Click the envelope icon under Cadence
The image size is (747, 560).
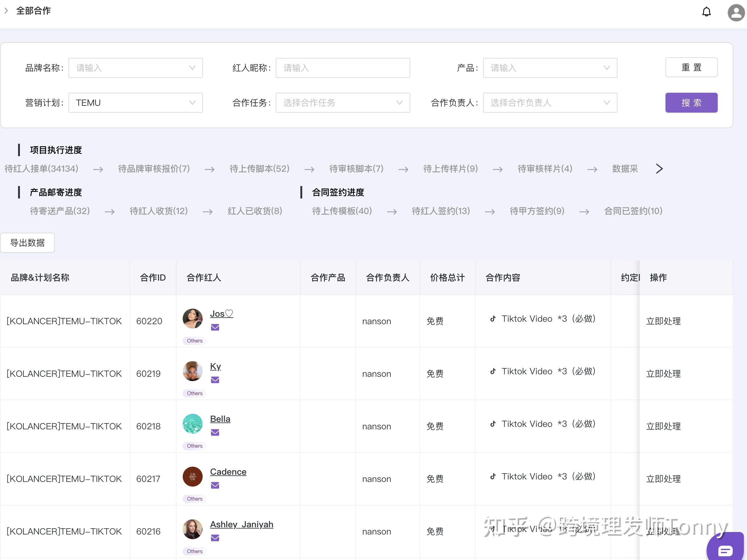click(x=215, y=485)
